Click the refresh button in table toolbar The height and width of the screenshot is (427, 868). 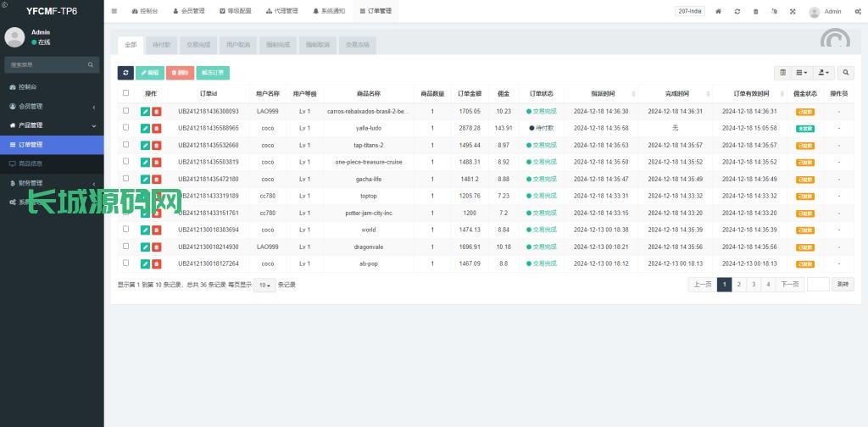(x=125, y=73)
